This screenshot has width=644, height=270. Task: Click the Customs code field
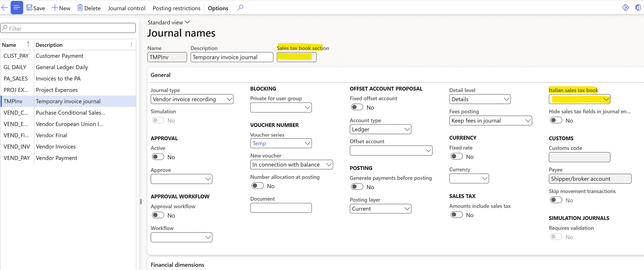[x=580, y=157]
